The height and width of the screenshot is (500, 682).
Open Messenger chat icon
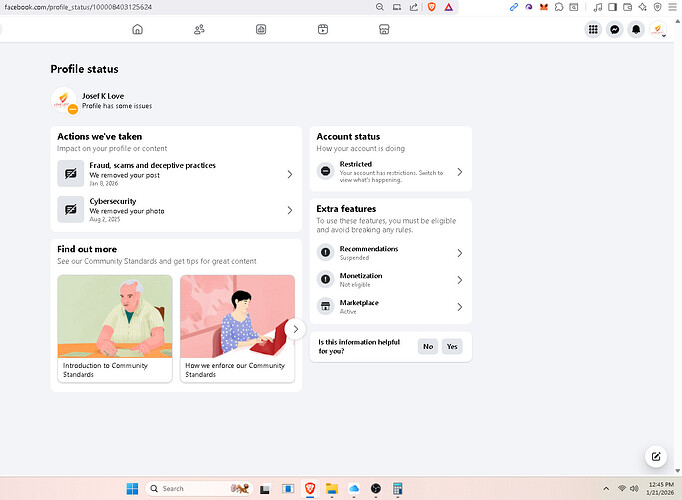click(616, 30)
